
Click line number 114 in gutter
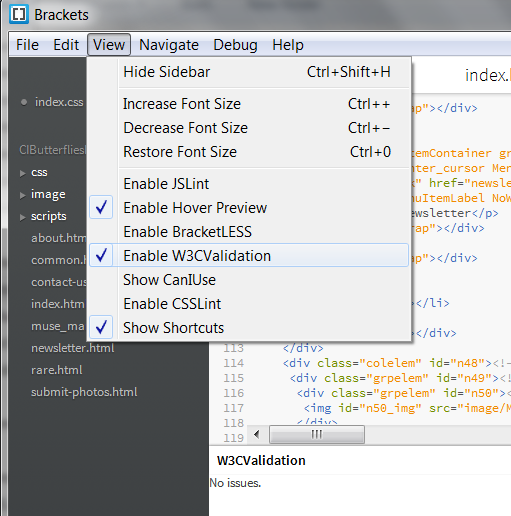233,363
